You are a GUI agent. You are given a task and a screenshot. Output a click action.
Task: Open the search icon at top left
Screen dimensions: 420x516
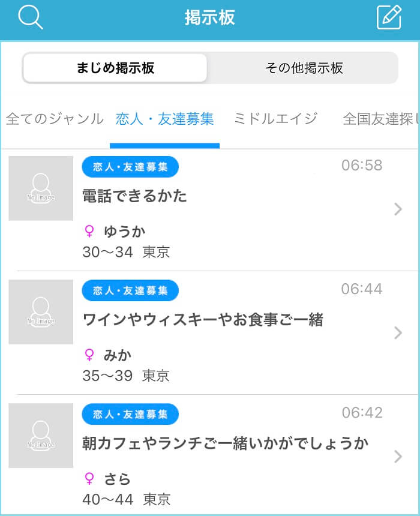click(31, 17)
